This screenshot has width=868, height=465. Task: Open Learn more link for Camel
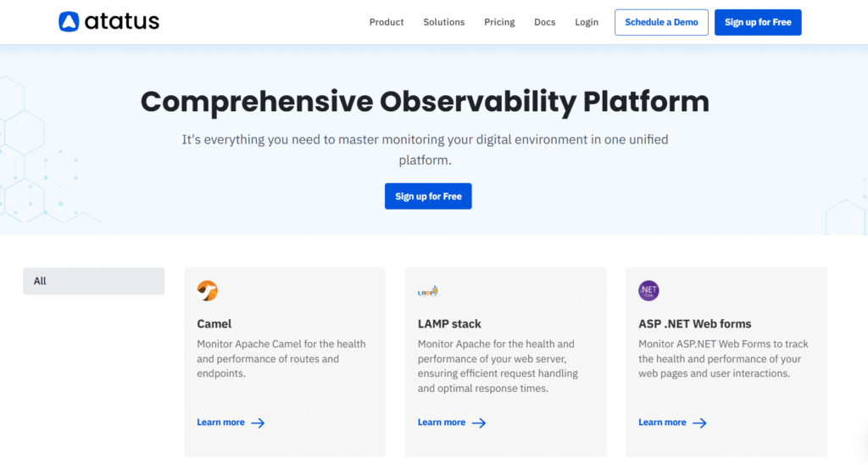[x=221, y=423]
